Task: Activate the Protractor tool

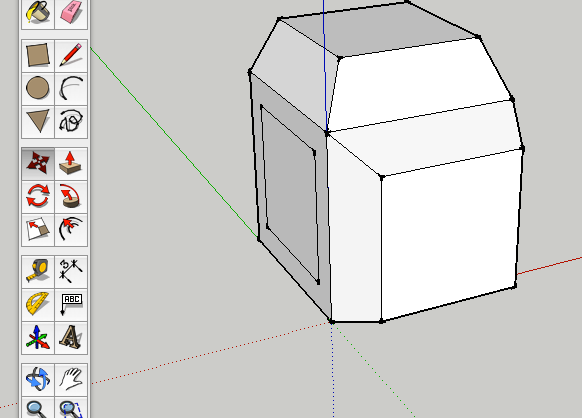Action: tap(38, 305)
